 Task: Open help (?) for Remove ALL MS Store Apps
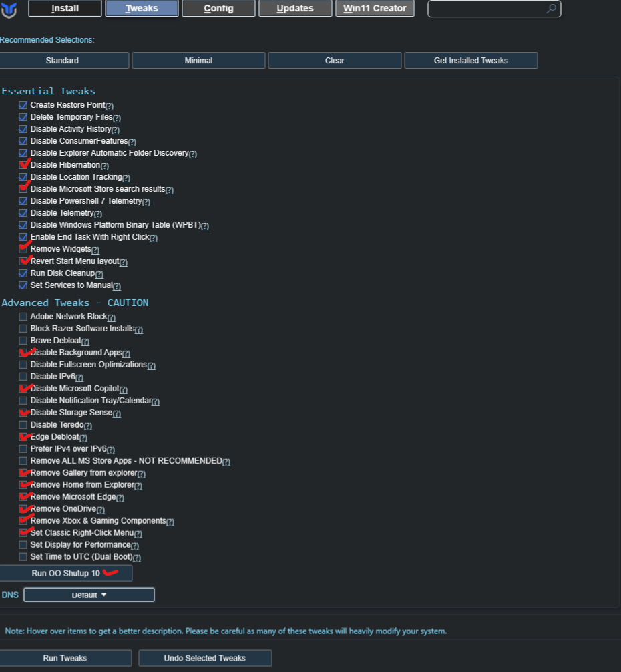tap(226, 462)
